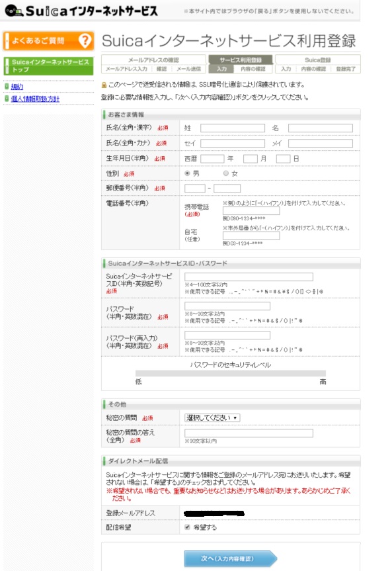Focus the second postal code field
The height and width of the screenshot is (571, 392).
coord(227,189)
